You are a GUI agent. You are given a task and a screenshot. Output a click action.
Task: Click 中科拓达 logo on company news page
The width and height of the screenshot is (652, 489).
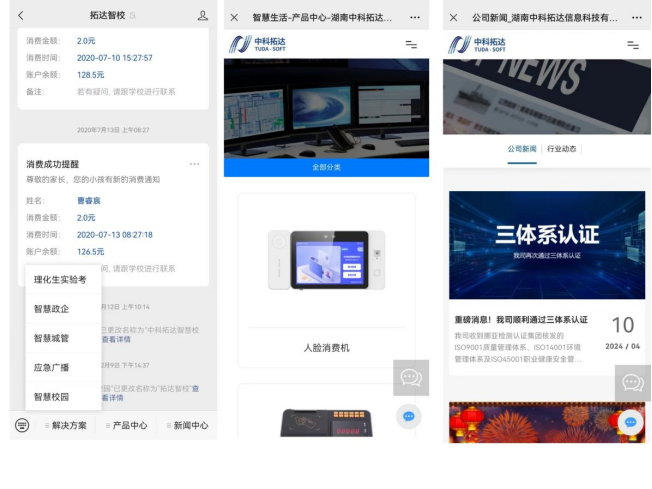(477, 44)
